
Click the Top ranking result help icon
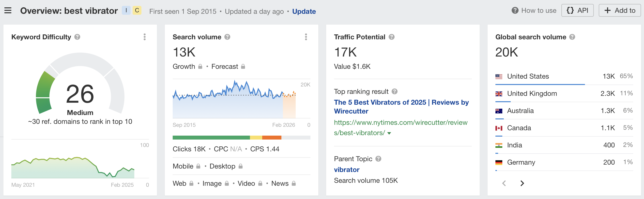pyautogui.click(x=395, y=91)
